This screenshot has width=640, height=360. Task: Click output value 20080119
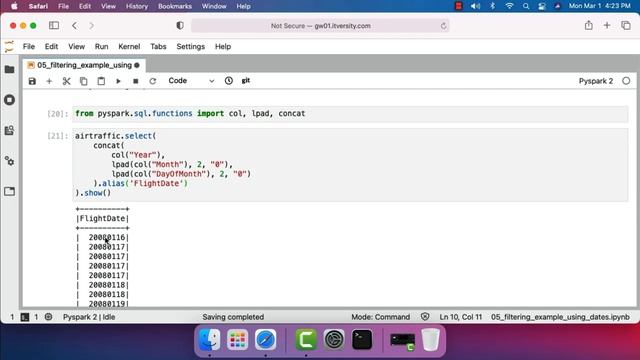[x=107, y=304]
